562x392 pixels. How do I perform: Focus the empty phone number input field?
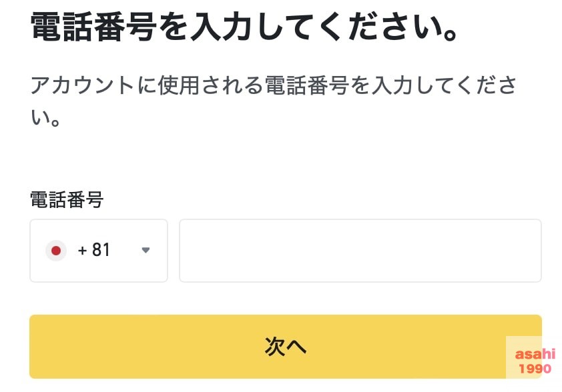click(x=360, y=251)
